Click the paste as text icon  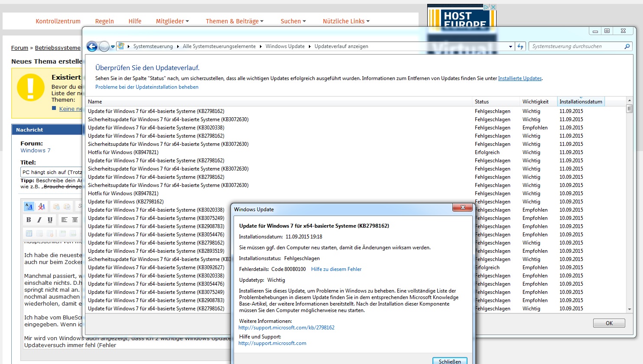pyautogui.click(x=56, y=206)
